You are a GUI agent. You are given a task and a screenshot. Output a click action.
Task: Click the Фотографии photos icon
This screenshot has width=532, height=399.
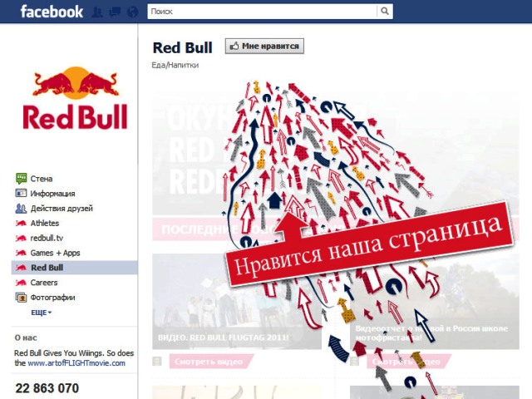(21, 298)
